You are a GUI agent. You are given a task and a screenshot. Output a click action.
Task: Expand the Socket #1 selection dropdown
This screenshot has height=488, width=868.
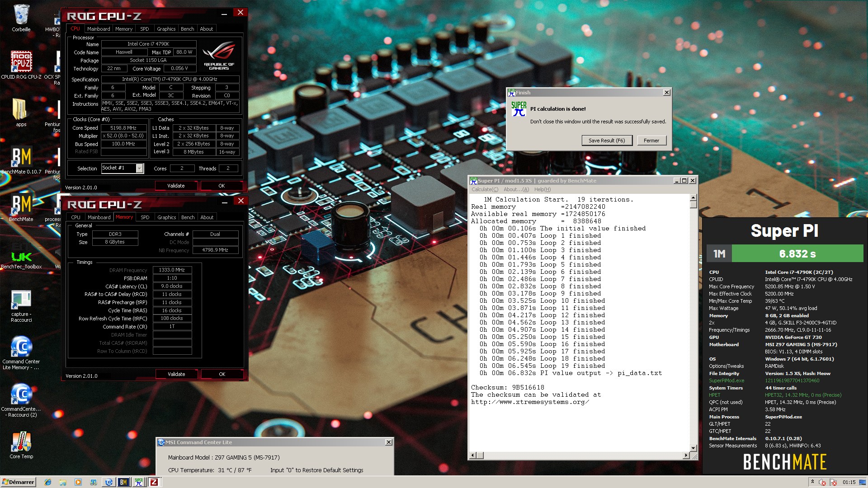click(139, 168)
